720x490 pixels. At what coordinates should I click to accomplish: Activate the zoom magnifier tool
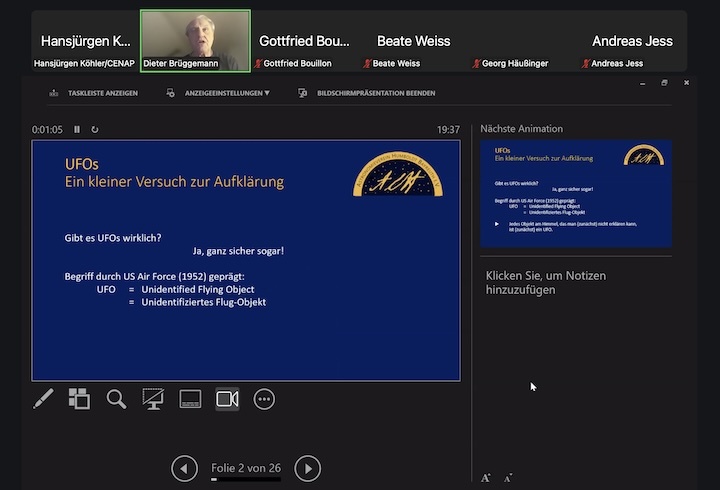(116, 399)
